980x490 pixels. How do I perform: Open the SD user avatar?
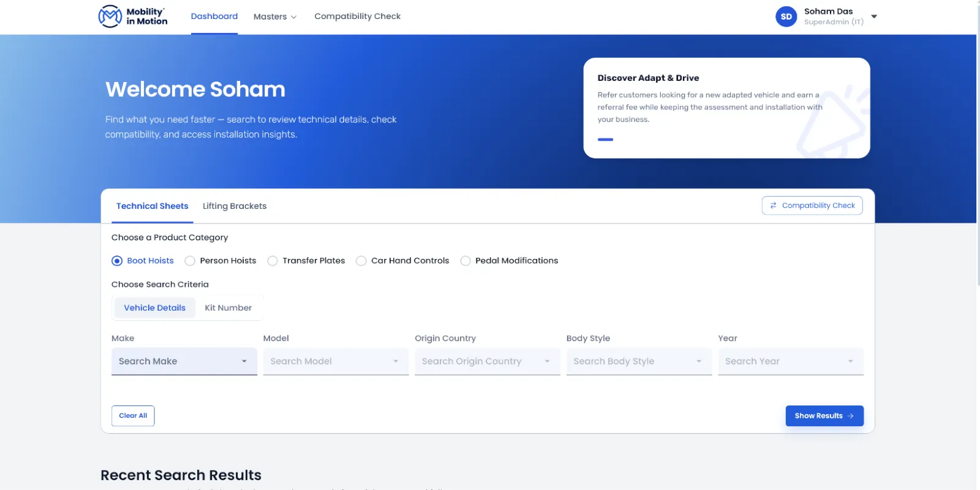pos(786,17)
